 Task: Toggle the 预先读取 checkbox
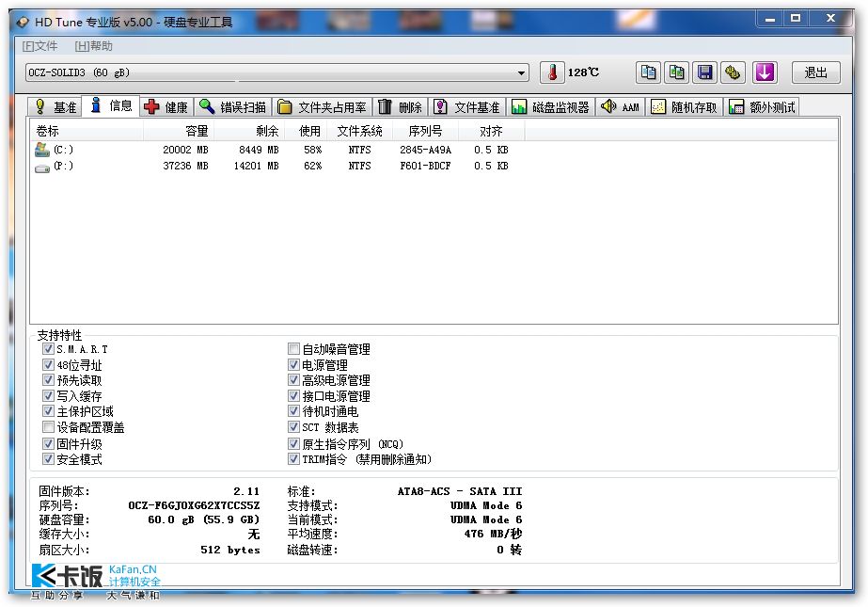[x=48, y=380]
